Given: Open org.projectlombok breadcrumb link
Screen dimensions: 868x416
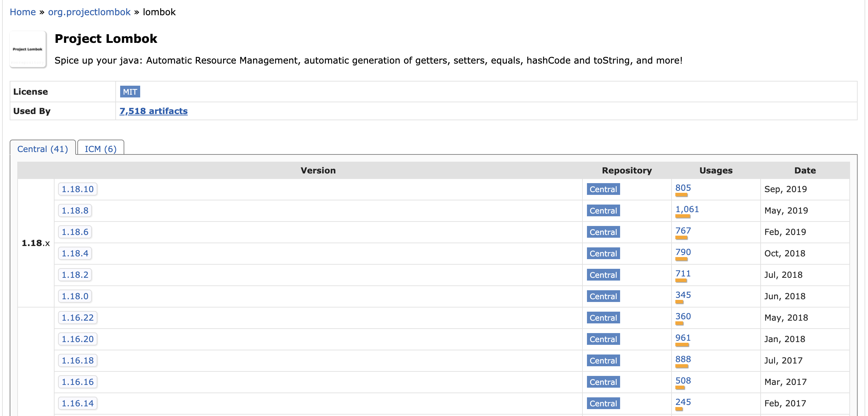Looking at the screenshot, I should coord(89,12).
